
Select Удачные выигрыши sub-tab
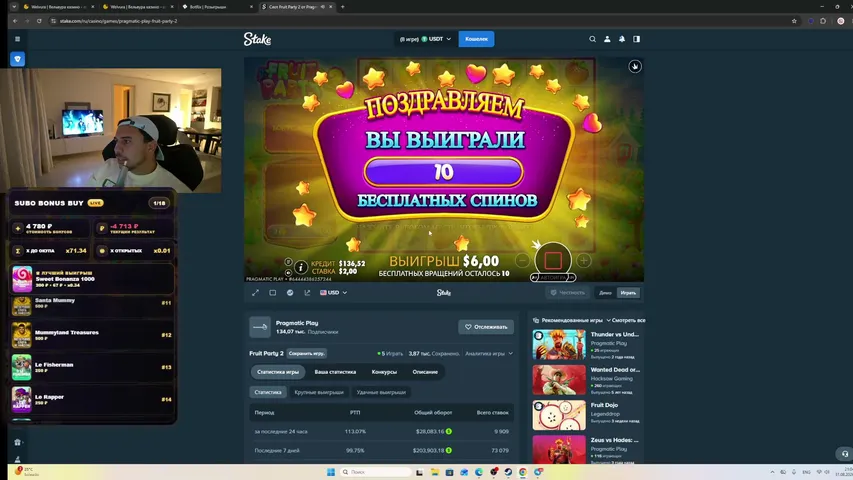[381, 392]
